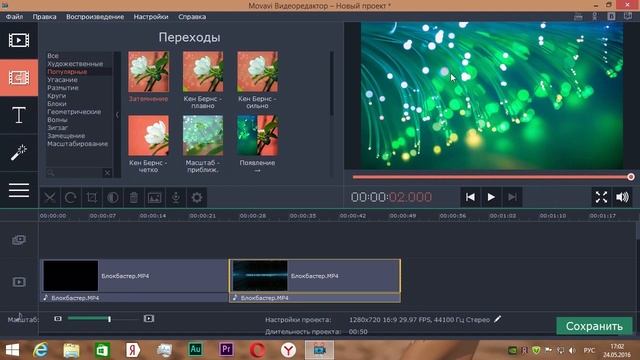Open the Transitions tab in sidebar
The height and width of the screenshot is (360, 640).
coord(19,78)
